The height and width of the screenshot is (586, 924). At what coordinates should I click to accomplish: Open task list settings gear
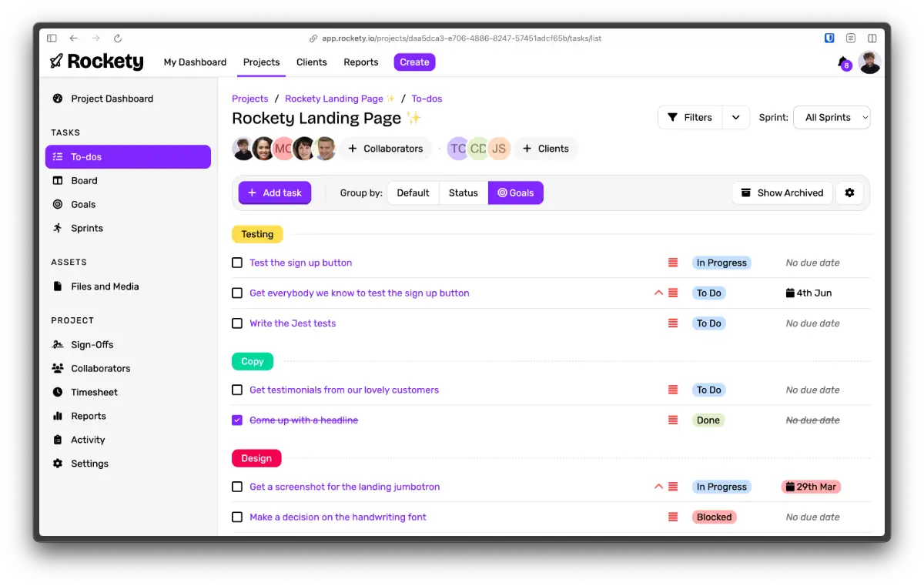coord(849,193)
